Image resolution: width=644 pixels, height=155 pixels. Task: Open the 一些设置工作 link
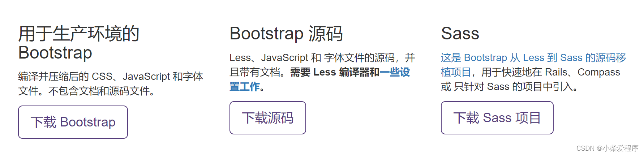point(319,79)
